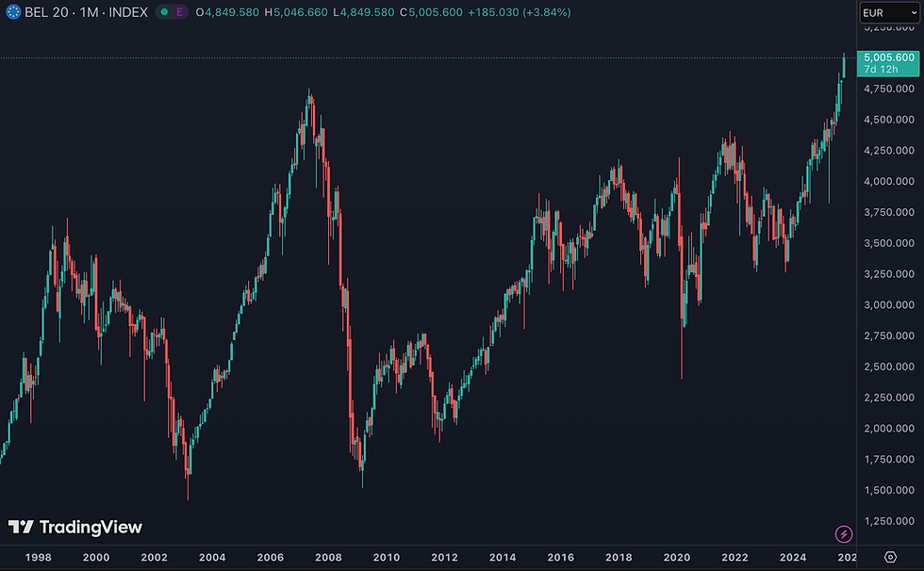
Task: Click the 1998 time axis label
Action: [39, 558]
